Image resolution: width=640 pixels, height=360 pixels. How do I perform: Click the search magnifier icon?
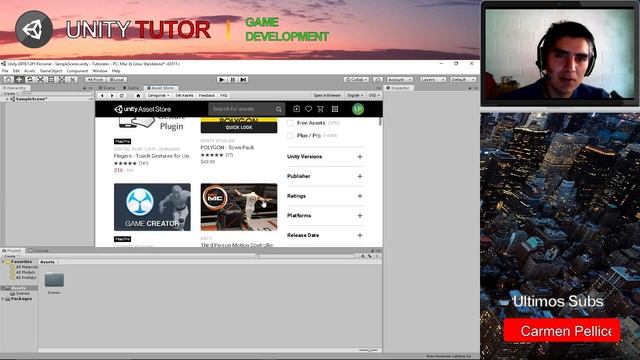(278, 109)
